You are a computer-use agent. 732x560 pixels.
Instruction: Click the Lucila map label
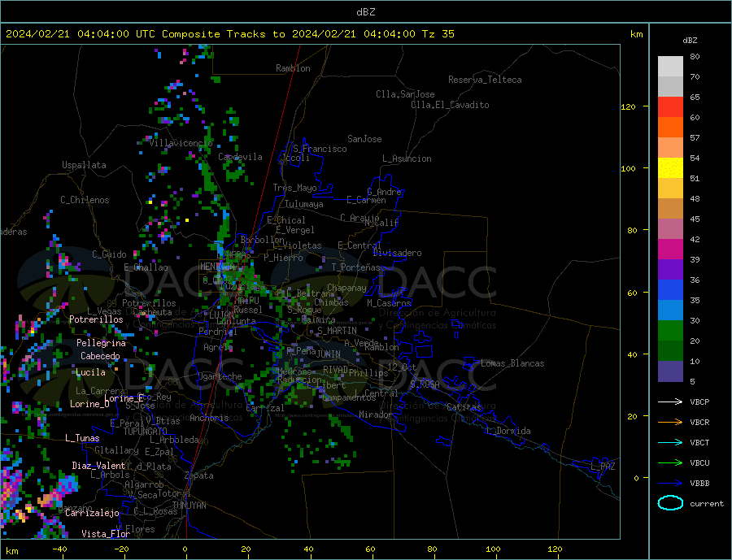click(90, 372)
